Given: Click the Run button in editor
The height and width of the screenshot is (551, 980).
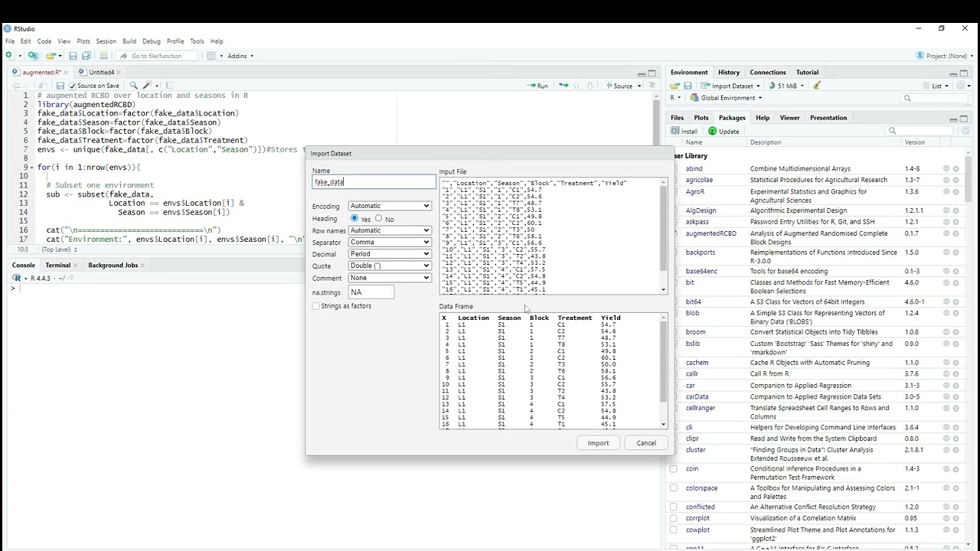Looking at the screenshot, I should [537, 86].
